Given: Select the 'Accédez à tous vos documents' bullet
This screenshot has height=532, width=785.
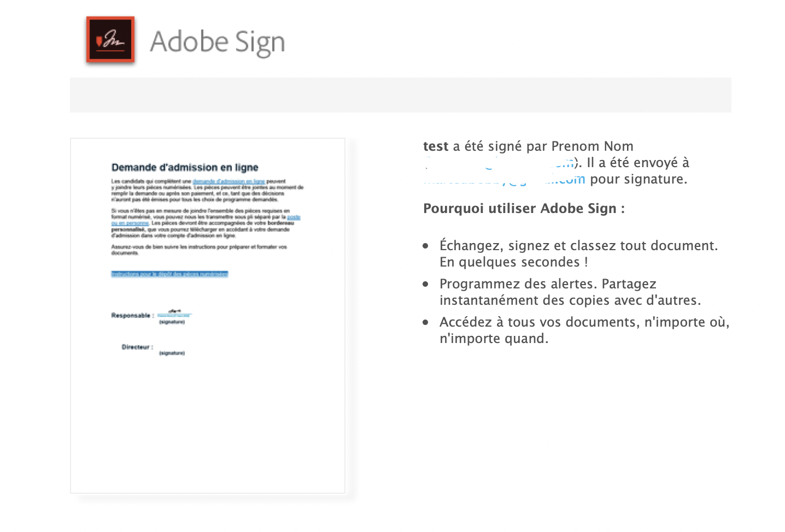Looking at the screenshot, I should [584, 330].
